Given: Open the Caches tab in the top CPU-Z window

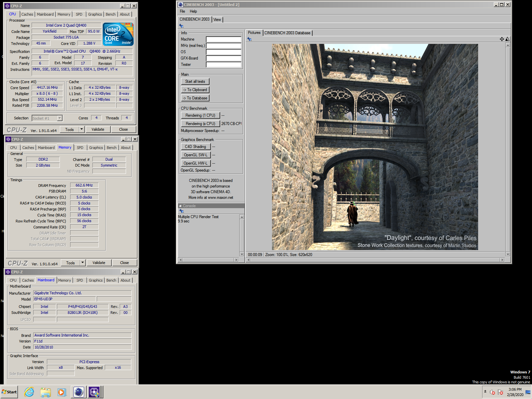Looking at the screenshot, I should (x=27, y=14).
